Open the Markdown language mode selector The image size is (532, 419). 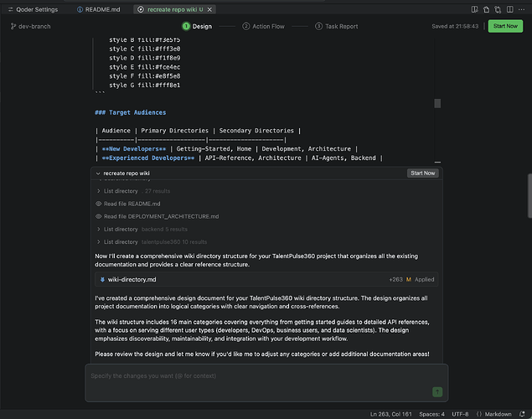click(x=500, y=414)
